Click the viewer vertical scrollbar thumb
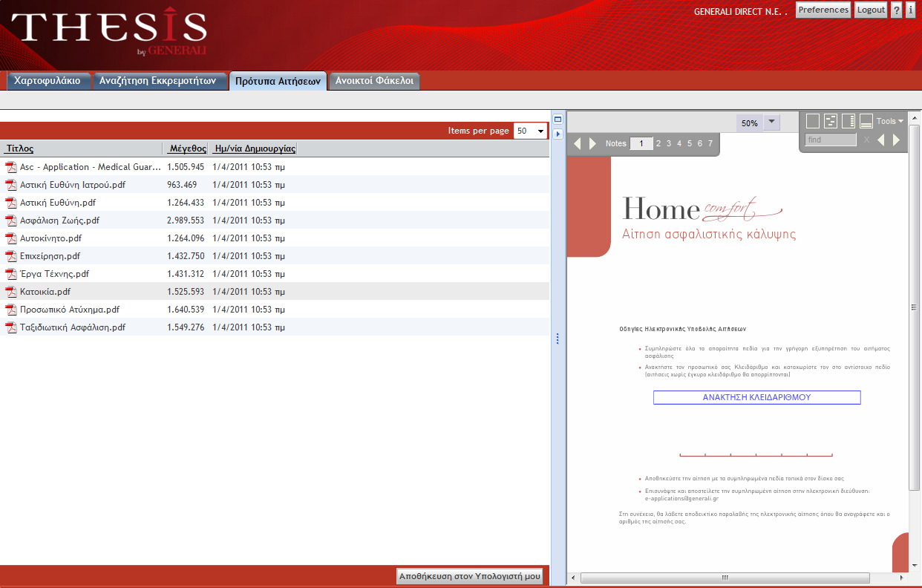 [915, 307]
